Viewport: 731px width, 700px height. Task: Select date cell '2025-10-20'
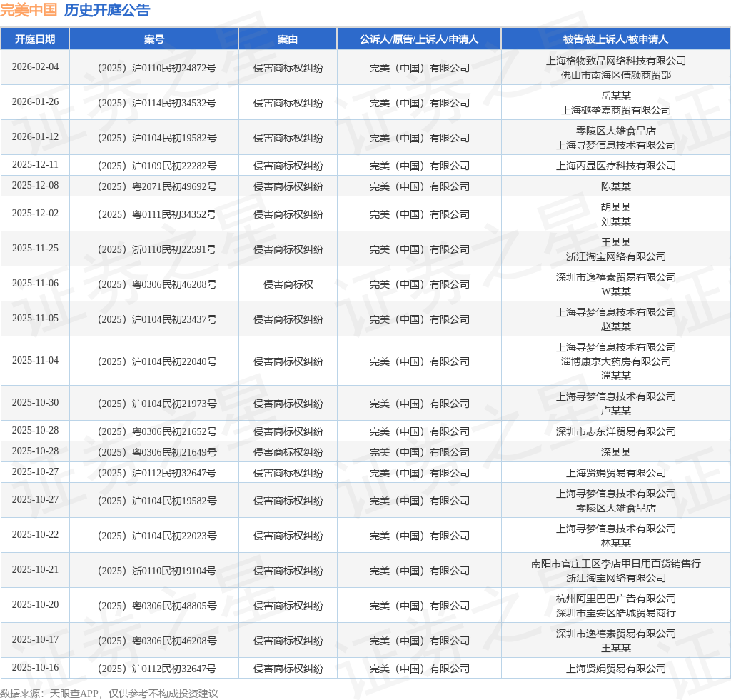(x=35, y=604)
